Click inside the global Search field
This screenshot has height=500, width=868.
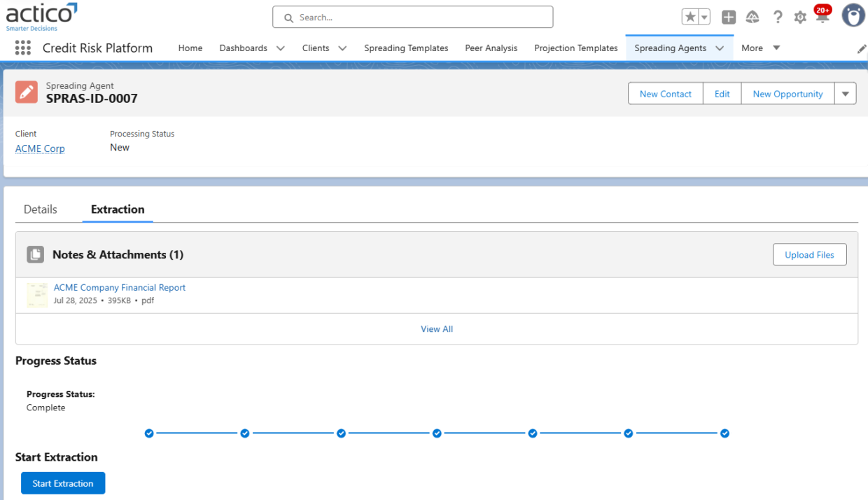(x=412, y=17)
